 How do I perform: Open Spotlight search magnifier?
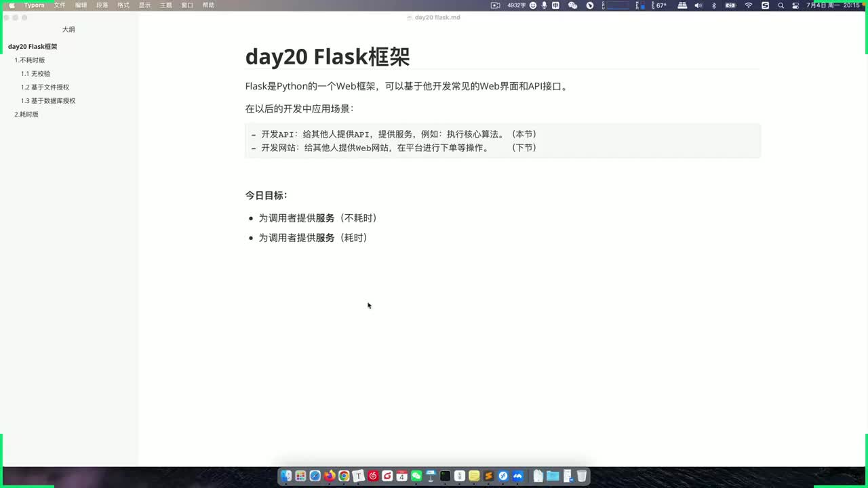click(x=781, y=5)
